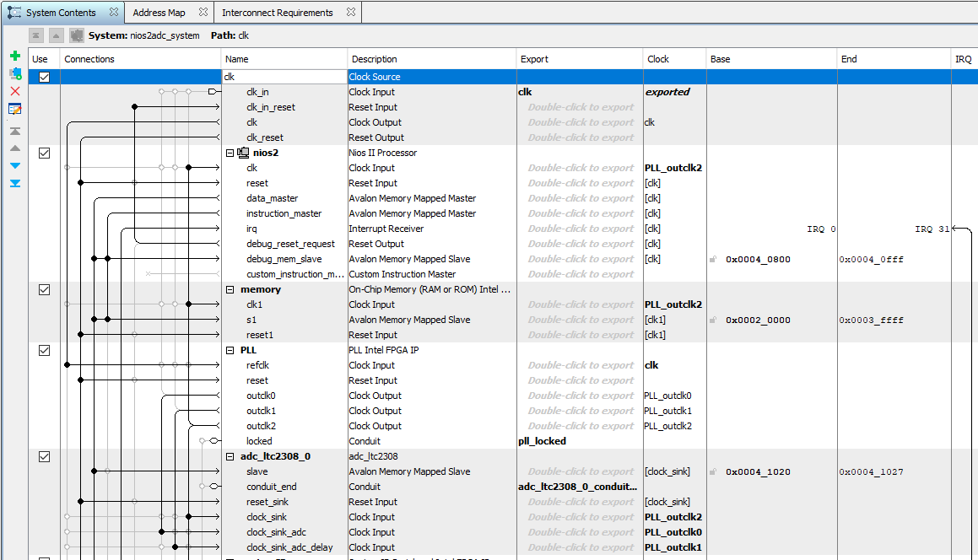978x560 pixels.
Task: Click lock icon beside base 0x0004_0800
Action: pos(713,260)
